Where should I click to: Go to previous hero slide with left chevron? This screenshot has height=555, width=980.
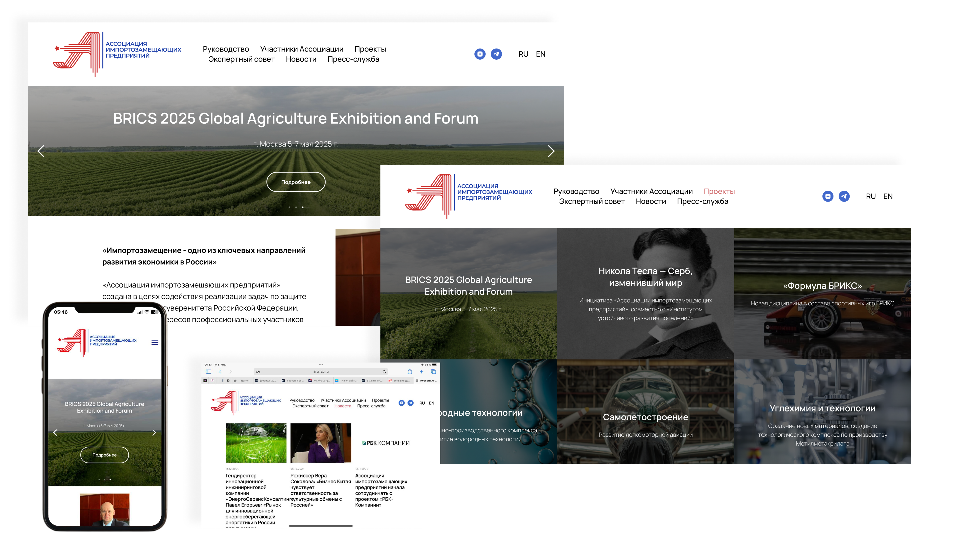coord(41,151)
